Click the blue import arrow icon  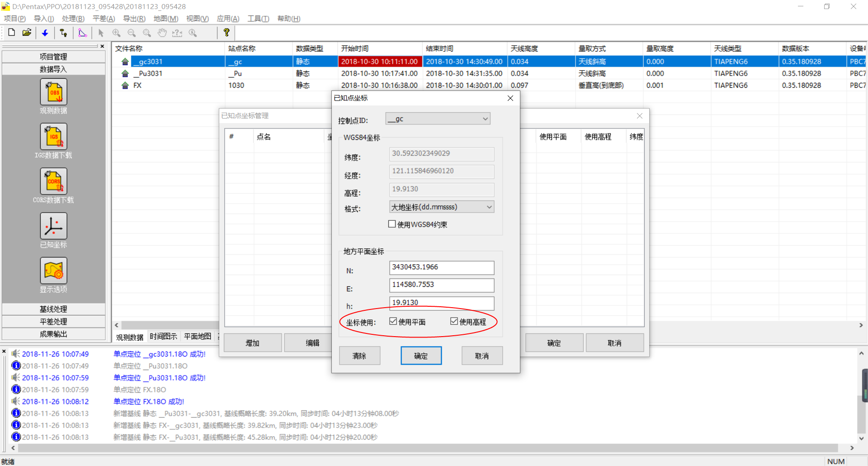[45, 33]
